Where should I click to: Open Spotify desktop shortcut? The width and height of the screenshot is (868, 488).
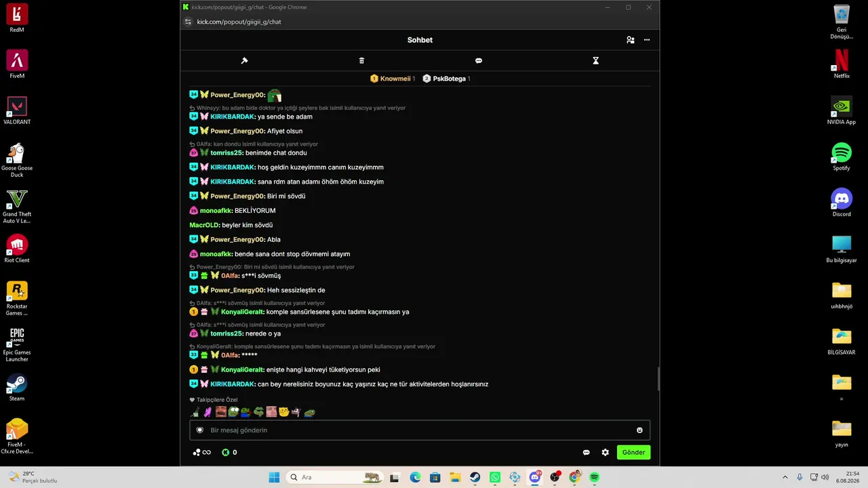842,157
